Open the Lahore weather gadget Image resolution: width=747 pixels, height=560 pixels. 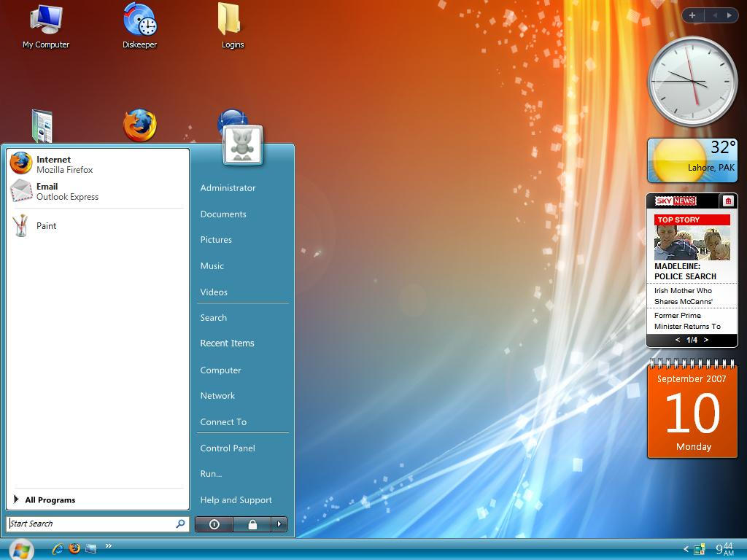click(690, 160)
